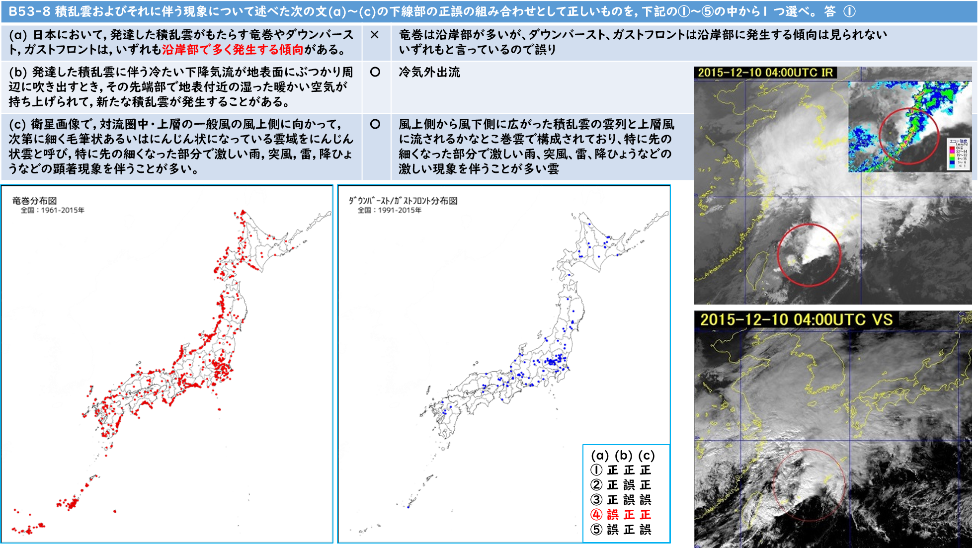The height and width of the screenshot is (548, 980).
Task: Click the ○ mark for statement (c)
Action: tap(375, 124)
